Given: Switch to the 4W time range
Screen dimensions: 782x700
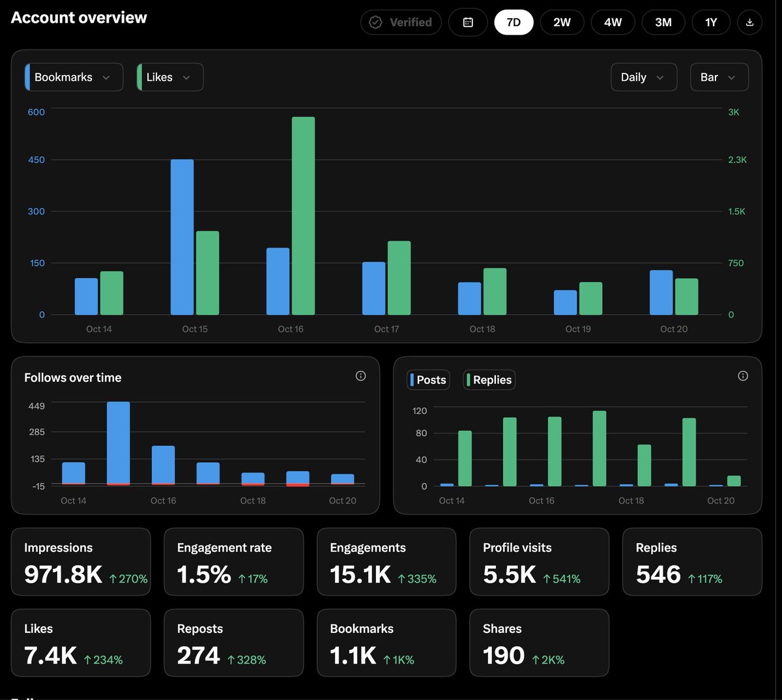Looking at the screenshot, I should (613, 22).
